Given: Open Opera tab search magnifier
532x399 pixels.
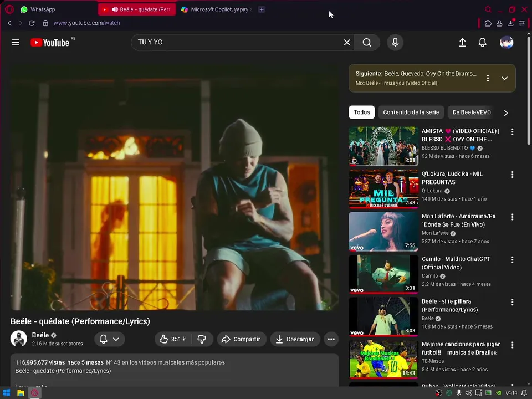Looking at the screenshot, I should coord(488,9).
